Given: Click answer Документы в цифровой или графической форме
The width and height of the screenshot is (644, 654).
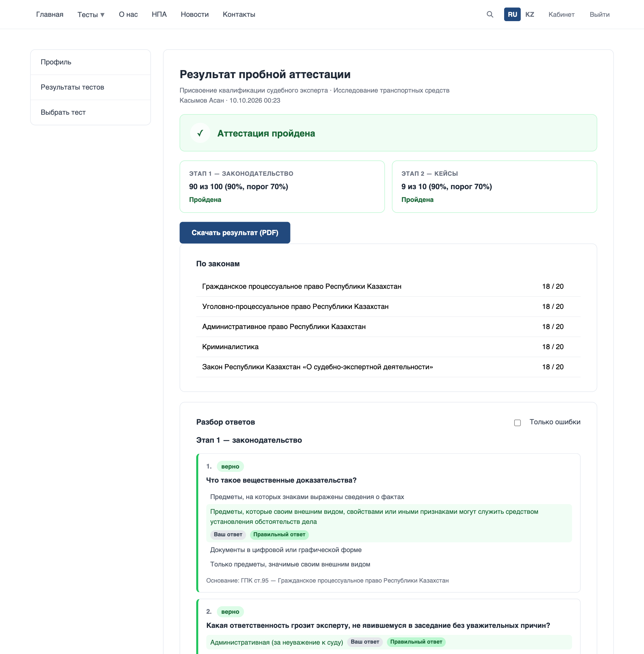Looking at the screenshot, I should pyautogui.click(x=286, y=550).
